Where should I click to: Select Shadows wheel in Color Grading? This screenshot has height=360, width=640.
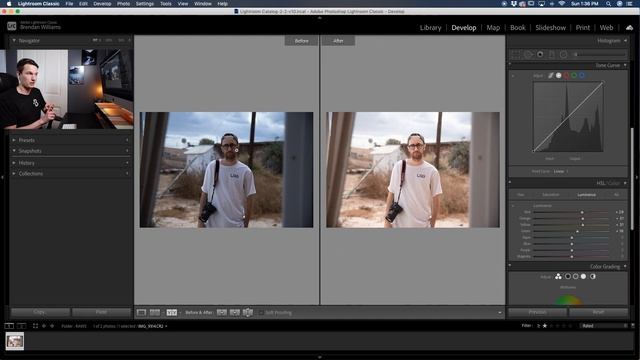point(567,277)
